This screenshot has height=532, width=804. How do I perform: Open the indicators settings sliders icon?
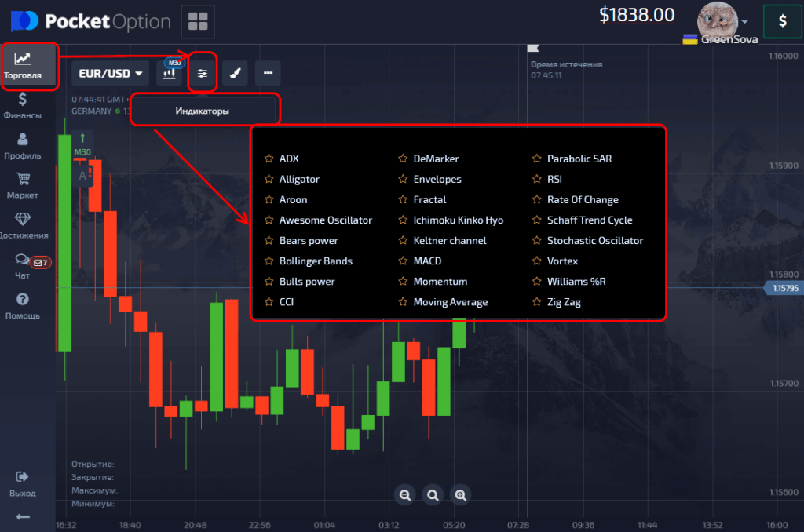[203, 74]
